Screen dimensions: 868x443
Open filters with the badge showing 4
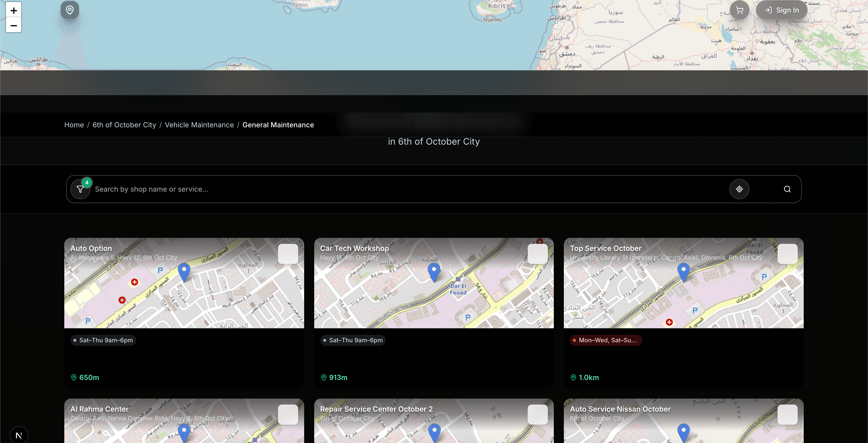point(80,189)
